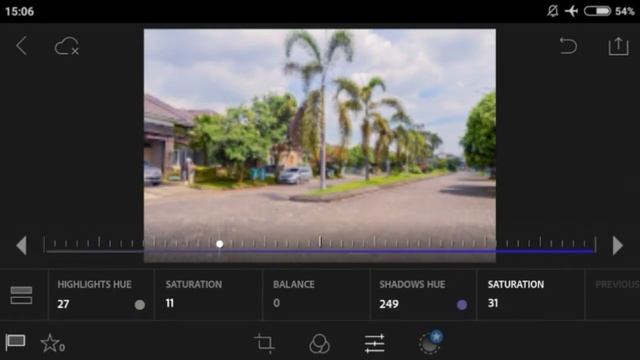The image size is (640, 360).
Task: Undo the last edit
Action: (x=568, y=45)
